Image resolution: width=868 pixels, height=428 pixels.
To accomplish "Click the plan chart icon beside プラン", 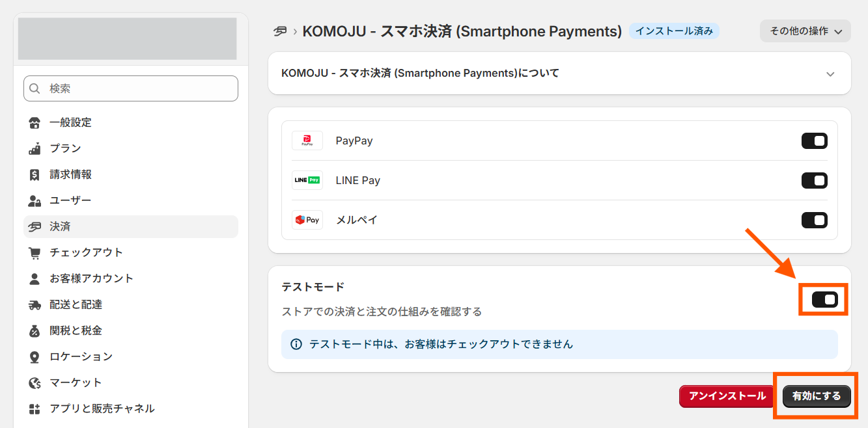I will pyautogui.click(x=35, y=149).
